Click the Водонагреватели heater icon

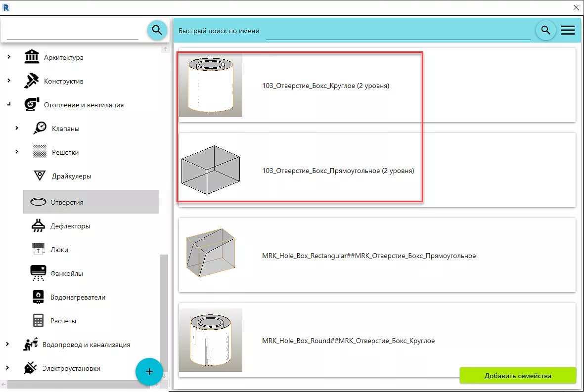coord(39,297)
